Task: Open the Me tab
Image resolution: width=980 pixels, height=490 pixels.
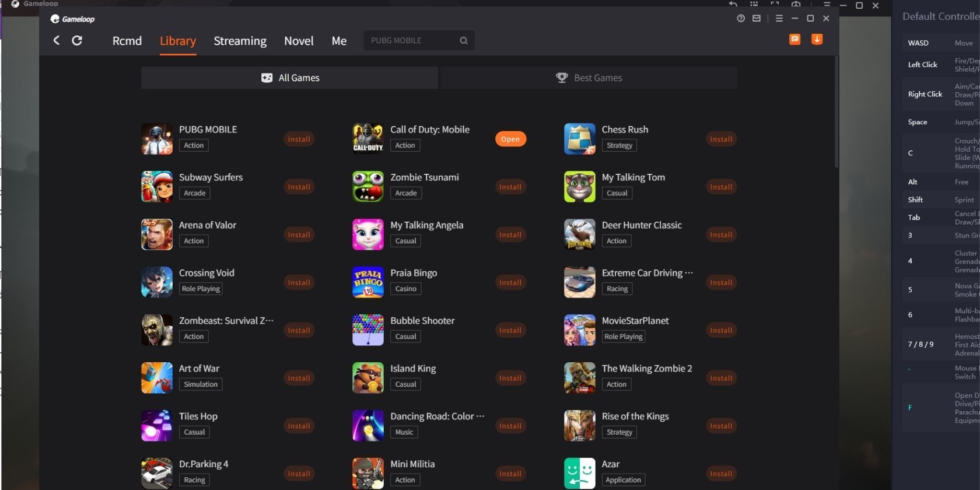Action: click(x=339, y=41)
